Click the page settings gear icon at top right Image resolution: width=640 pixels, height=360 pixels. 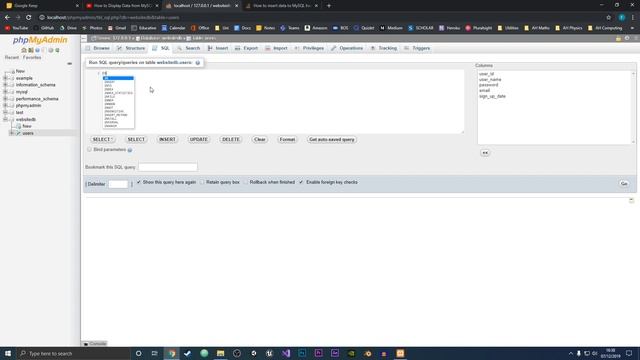[627, 38]
